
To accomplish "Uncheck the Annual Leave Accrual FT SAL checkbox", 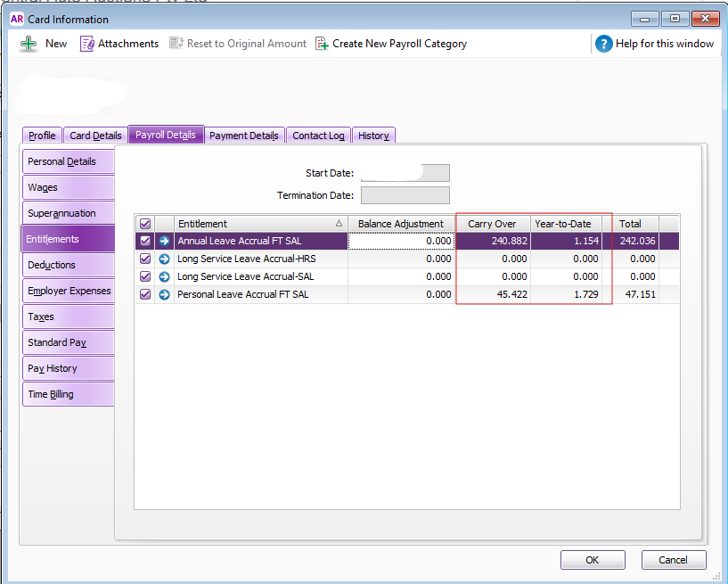I will click(145, 241).
